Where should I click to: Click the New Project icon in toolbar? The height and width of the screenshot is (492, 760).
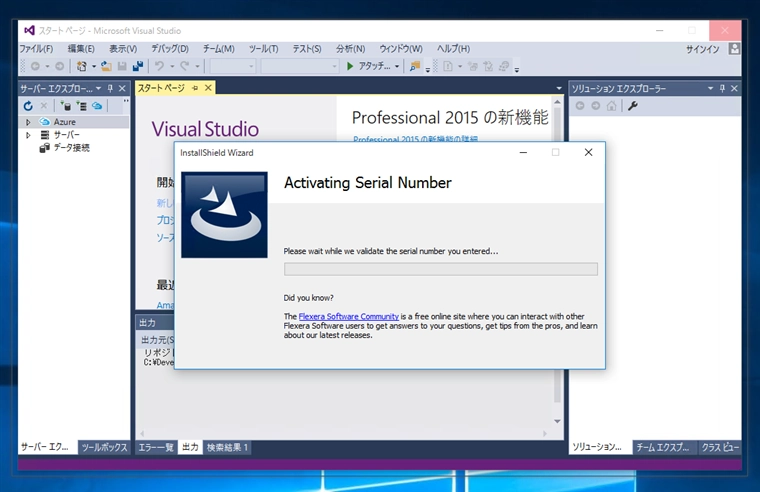point(81,66)
